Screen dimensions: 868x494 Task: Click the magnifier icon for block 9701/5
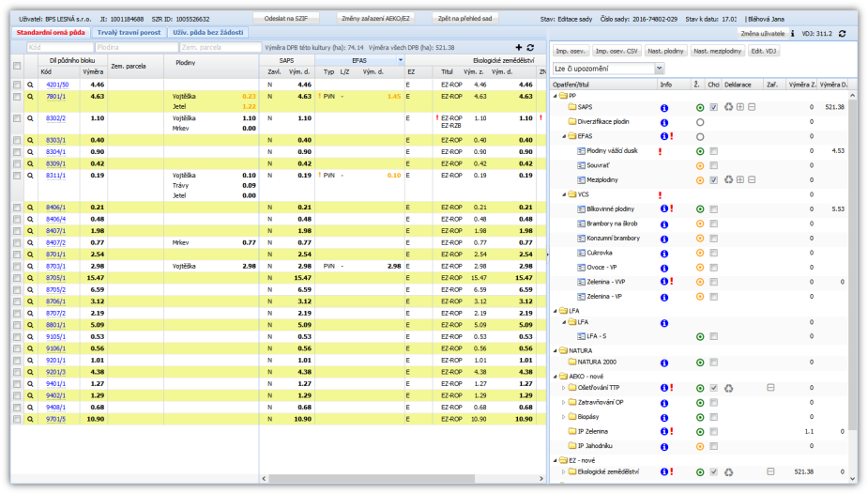(30, 419)
